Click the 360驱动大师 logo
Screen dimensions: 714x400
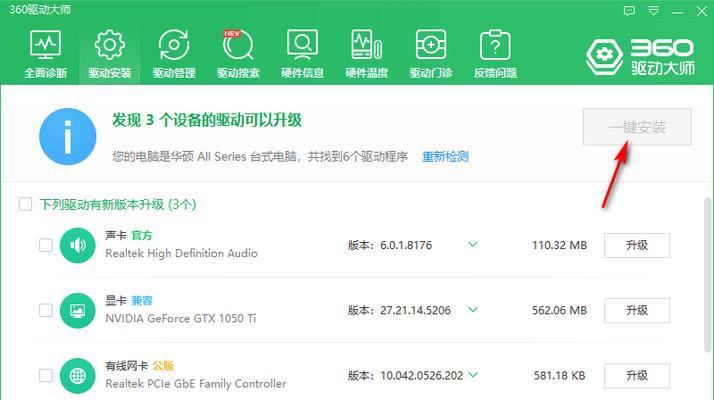click(640, 56)
